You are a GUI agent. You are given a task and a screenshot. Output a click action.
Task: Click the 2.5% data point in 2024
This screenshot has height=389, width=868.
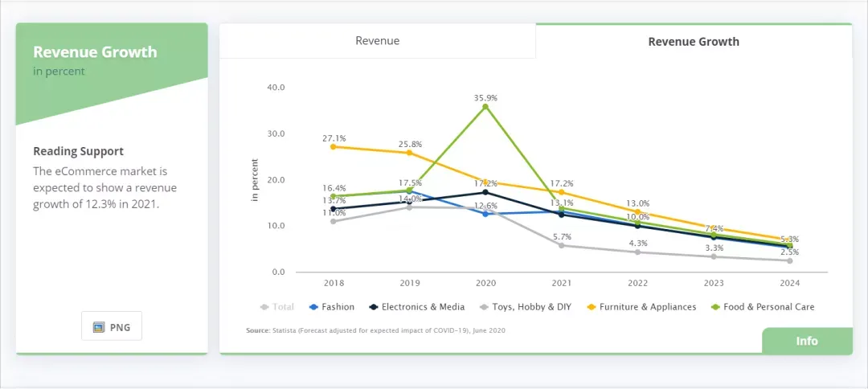click(x=790, y=260)
